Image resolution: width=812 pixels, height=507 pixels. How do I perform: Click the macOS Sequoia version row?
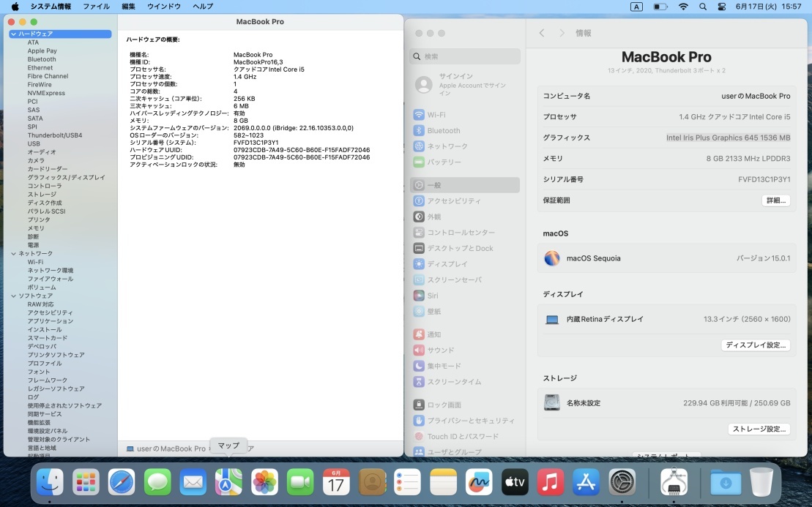(666, 258)
